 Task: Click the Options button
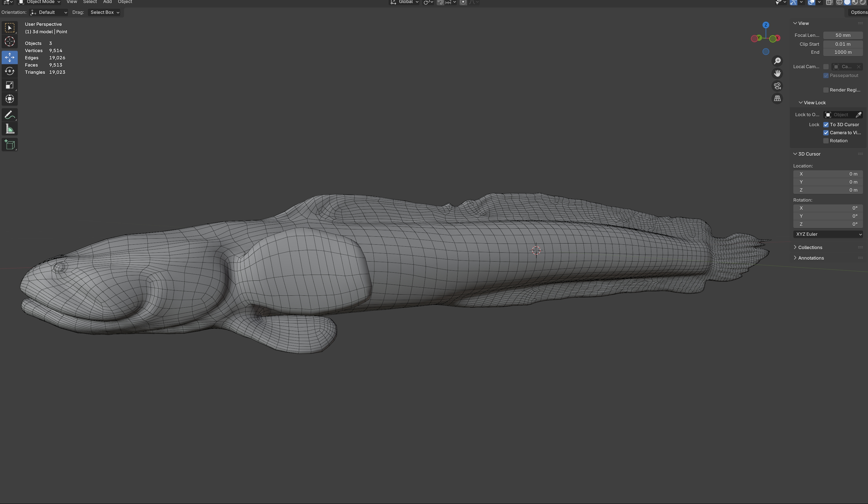click(x=858, y=12)
